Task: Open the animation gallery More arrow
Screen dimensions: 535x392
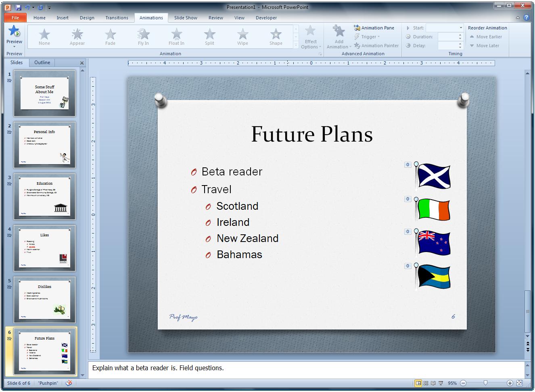Action: [x=296, y=45]
